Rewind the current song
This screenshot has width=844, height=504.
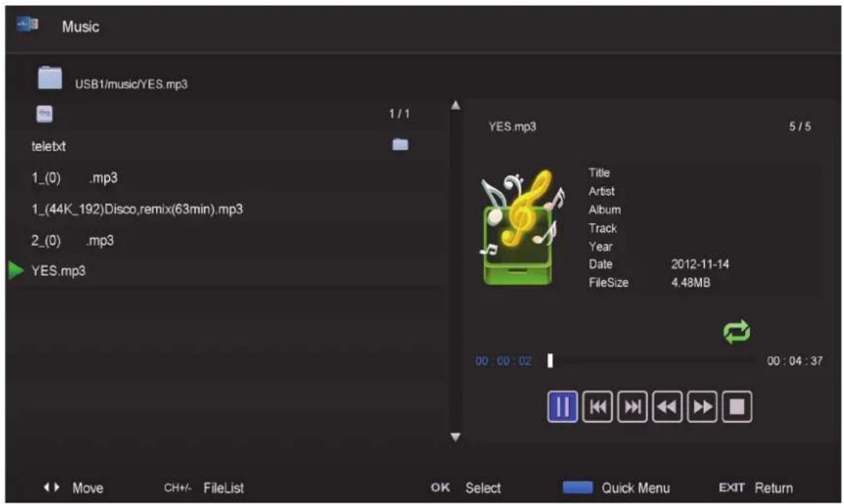(667, 407)
